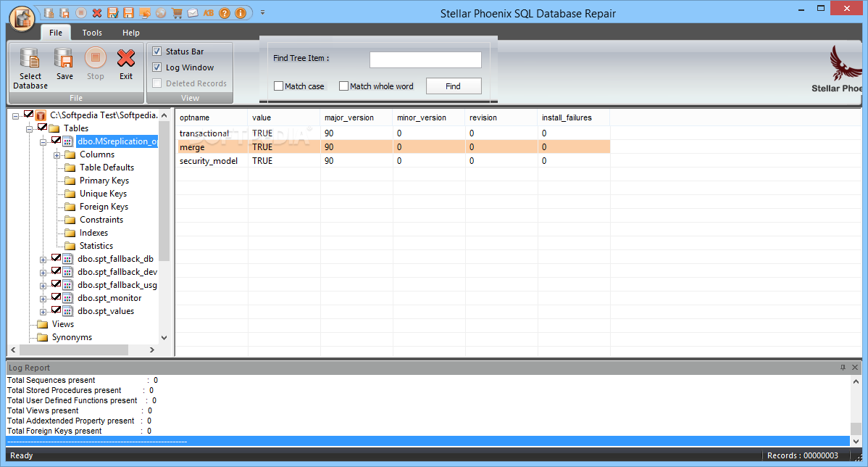The width and height of the screenshot is (868, 467).
Task: Click the Find Tree Item text field
Action: (x=425, y=59)
